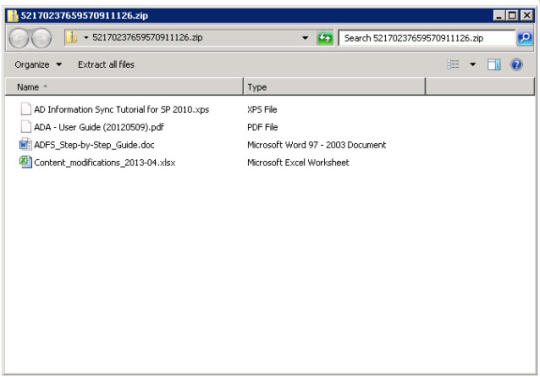
Task: Toggle the preview pane icon
Action: click(x=494, y=64)
